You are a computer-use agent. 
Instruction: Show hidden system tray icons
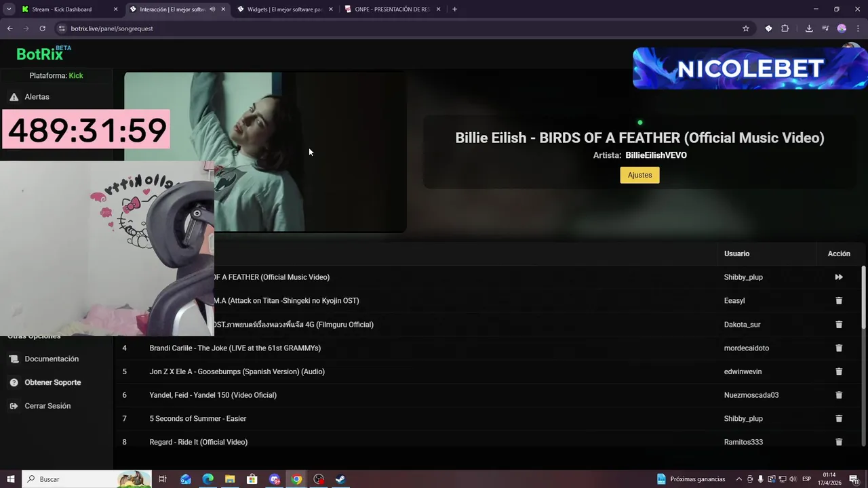pyautogui.click(x=739, y=479)
